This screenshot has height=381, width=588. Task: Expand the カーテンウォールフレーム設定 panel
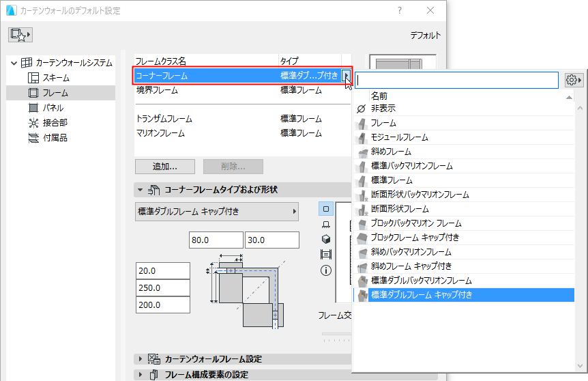point(141,359)
